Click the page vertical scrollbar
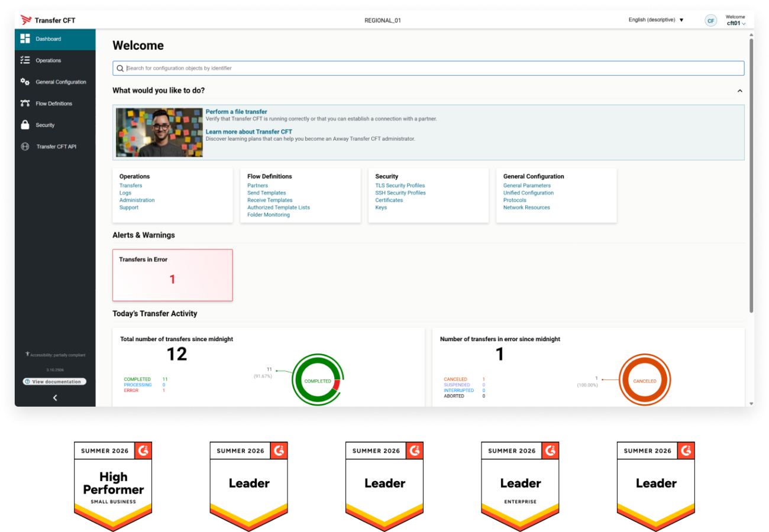The width and height of the screenshot is (769, 532). click(751, 176)
